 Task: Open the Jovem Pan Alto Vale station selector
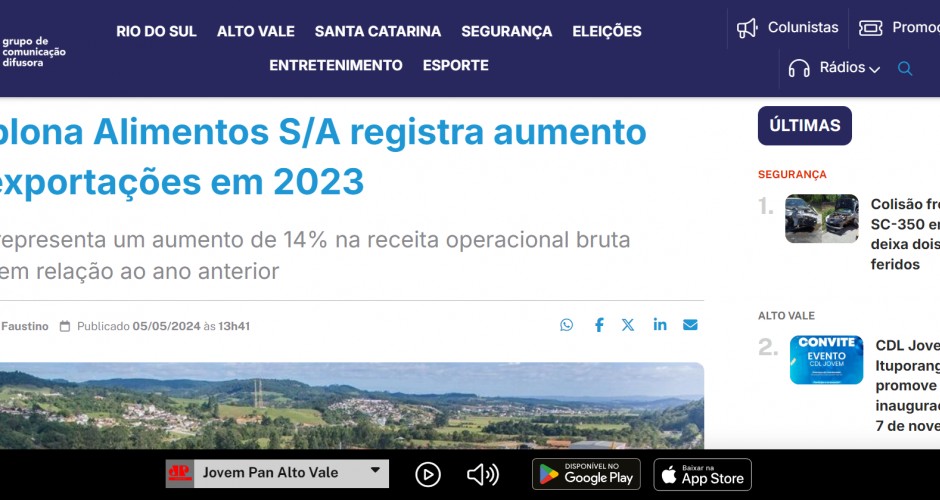pos(277,473)
